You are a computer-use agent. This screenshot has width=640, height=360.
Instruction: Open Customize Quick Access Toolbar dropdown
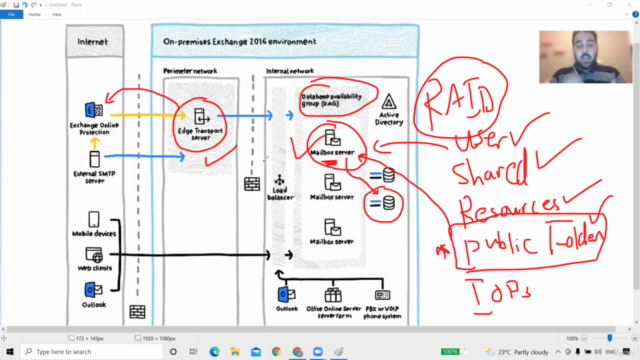click(40, 5)
